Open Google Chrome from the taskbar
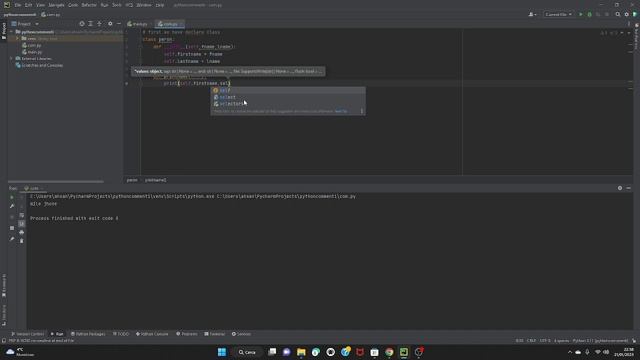Viewport: 640px width, 360px height. pos(389,352)
